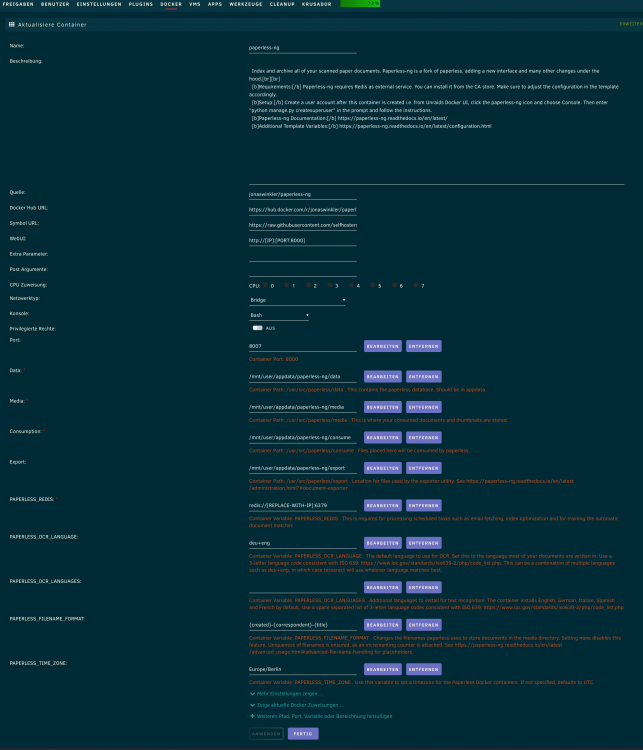Click Entfernen for PAPERLESS_FILENAME_FORMAT
Screen dimensions: 643x750
point(424,625)
